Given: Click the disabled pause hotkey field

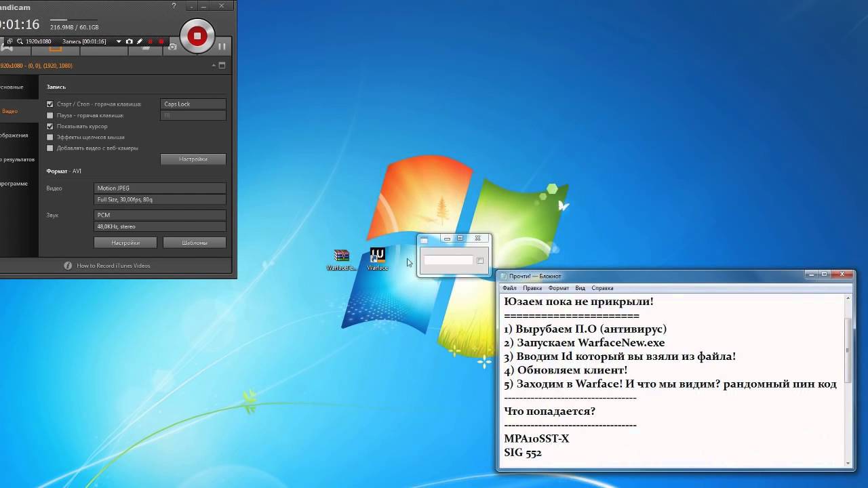Looking at the screenshot, I should [193, 115].
